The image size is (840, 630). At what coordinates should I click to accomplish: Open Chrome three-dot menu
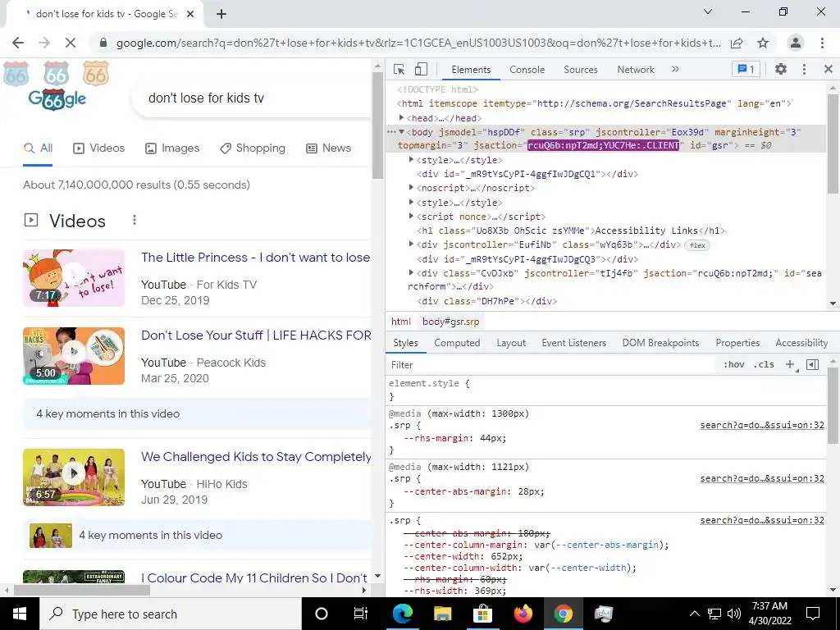pyautogui.click(x=822, y=43)
